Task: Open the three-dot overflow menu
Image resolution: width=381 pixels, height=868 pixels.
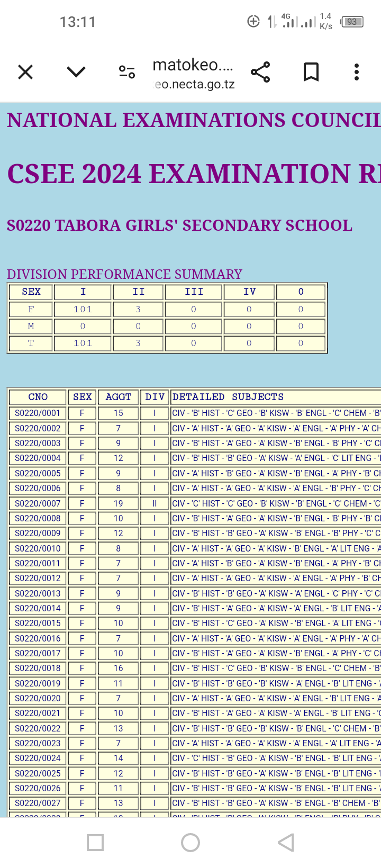Action: tap(357, 72)
